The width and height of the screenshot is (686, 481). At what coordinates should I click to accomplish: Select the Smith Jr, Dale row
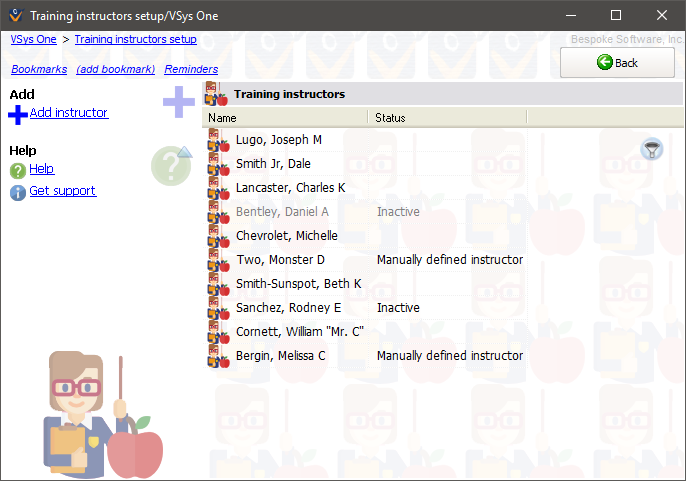273,164
